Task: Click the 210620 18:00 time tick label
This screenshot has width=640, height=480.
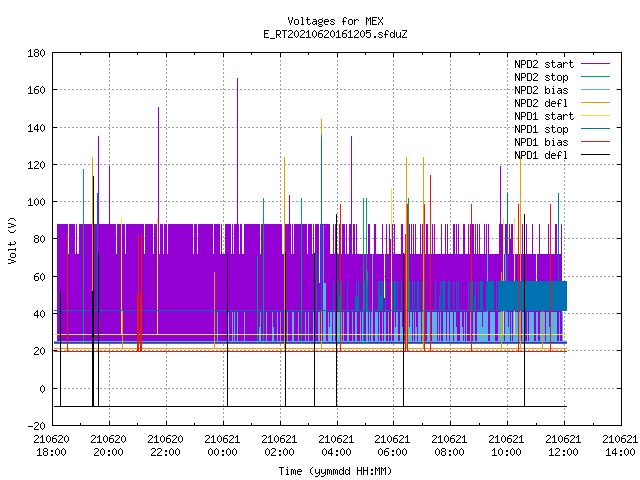Action: coord(51,446)
